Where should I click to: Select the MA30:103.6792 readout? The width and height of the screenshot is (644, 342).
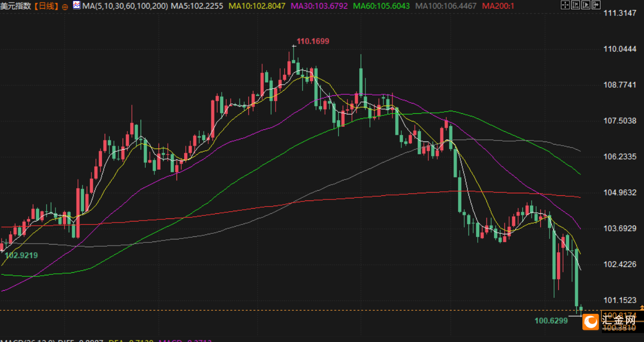319,7
